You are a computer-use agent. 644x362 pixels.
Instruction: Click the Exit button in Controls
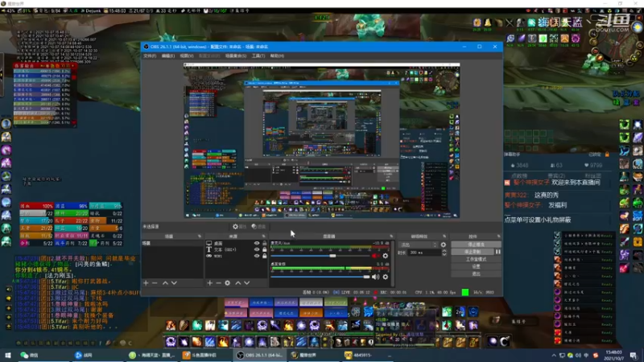pyautogui.click(x=476, y=274)
